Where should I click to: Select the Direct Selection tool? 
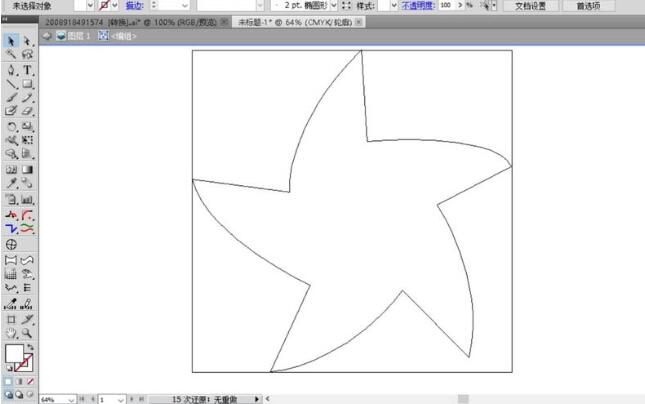pos(27,41)
